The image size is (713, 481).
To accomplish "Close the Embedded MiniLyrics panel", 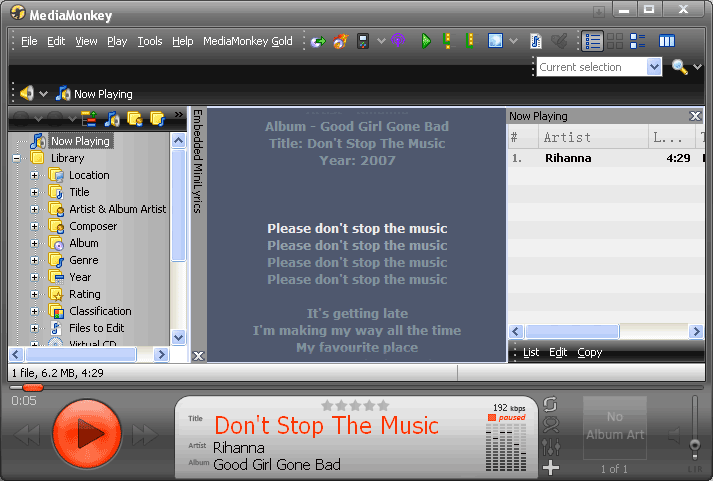I will pyautogui.click(x=198, y=356).
